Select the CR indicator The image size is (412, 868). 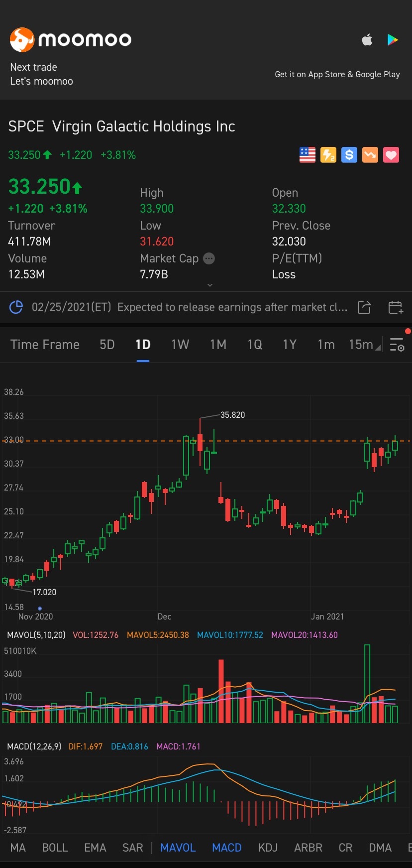(345, 848)
